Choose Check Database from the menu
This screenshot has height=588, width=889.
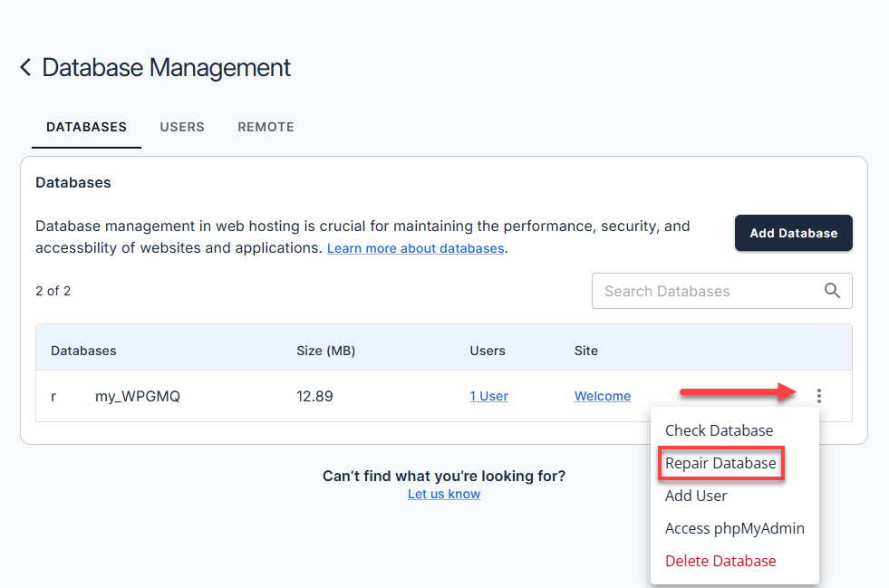pos(719,430)
